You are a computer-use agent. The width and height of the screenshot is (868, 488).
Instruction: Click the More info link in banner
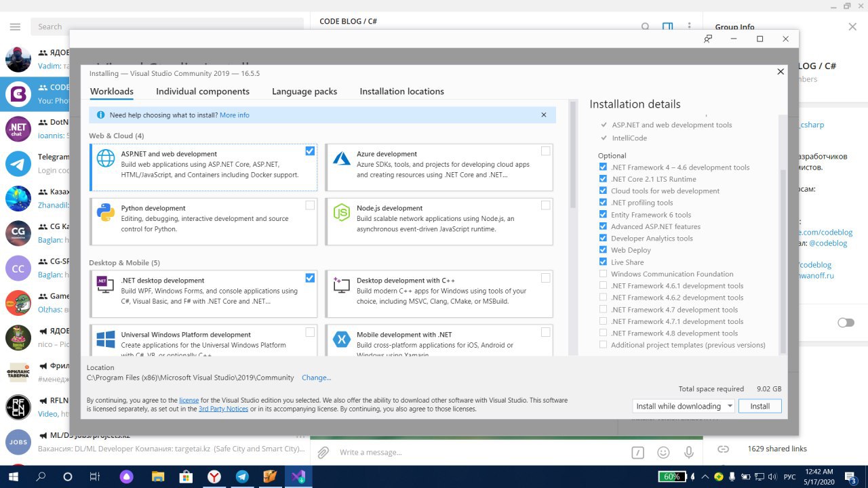(x=235, y=115)
